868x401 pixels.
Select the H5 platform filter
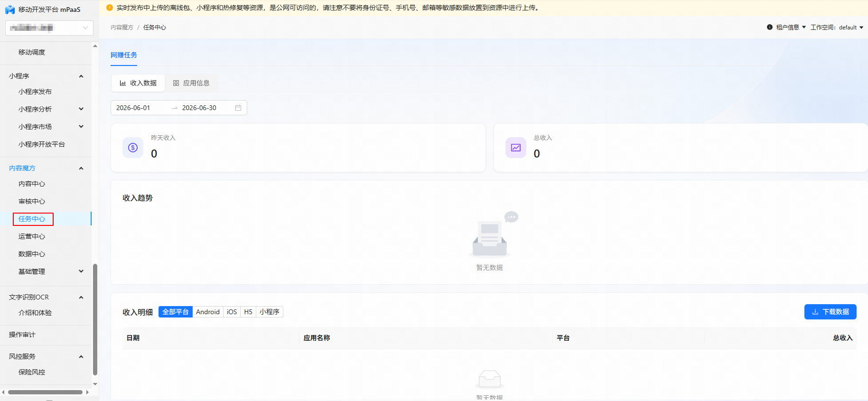pyautogui.click(x=248, y=312)
